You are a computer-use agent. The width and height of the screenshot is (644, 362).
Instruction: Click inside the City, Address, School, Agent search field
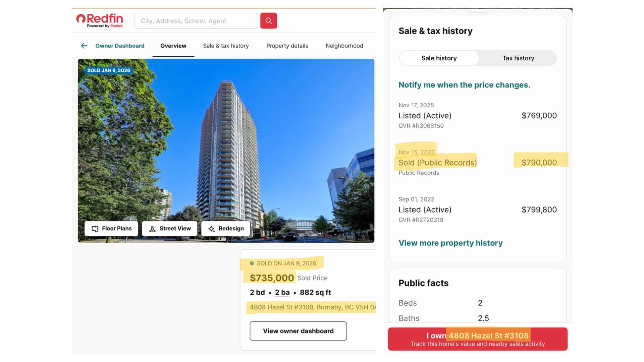[x=195, y=20]
